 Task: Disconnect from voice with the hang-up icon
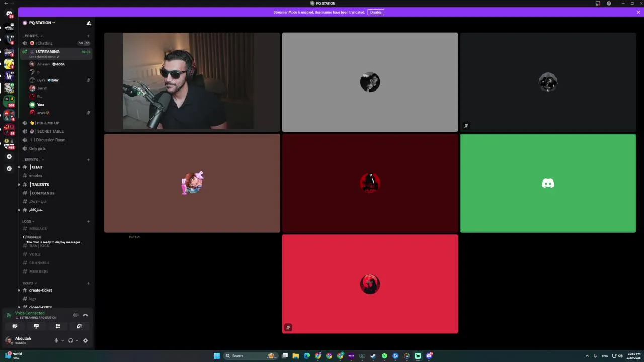point(85,315)
